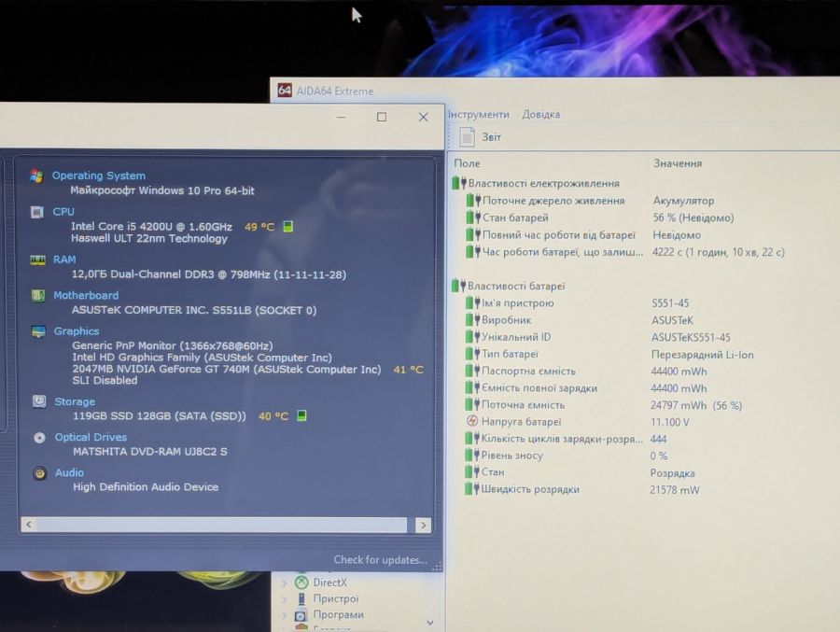
Task: Click the 12,0ГБ Dual-Channel DDR3 text
Action: tap(209, 274)
